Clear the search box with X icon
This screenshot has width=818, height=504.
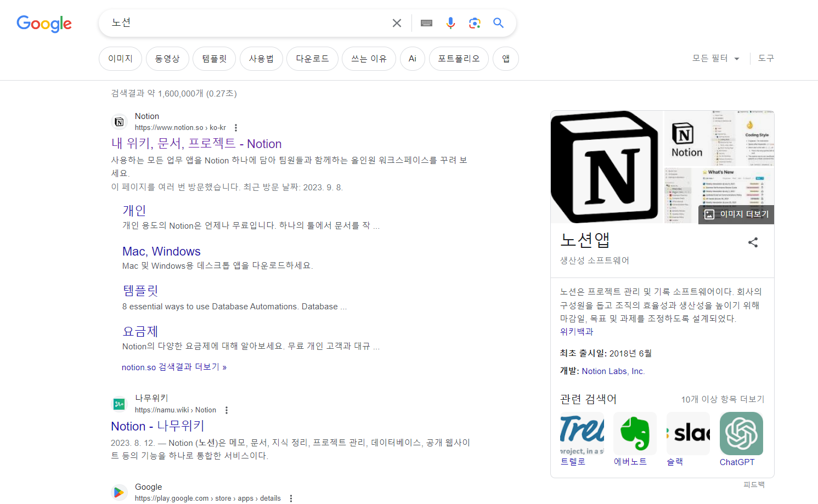[397, 23]
